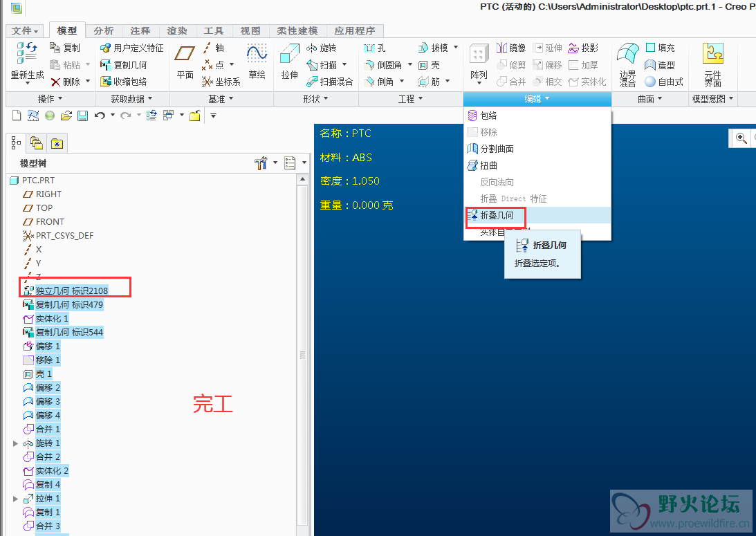
Task: Click the Copy (复制) button in ribbon
Action: click(x=65, y=48)
